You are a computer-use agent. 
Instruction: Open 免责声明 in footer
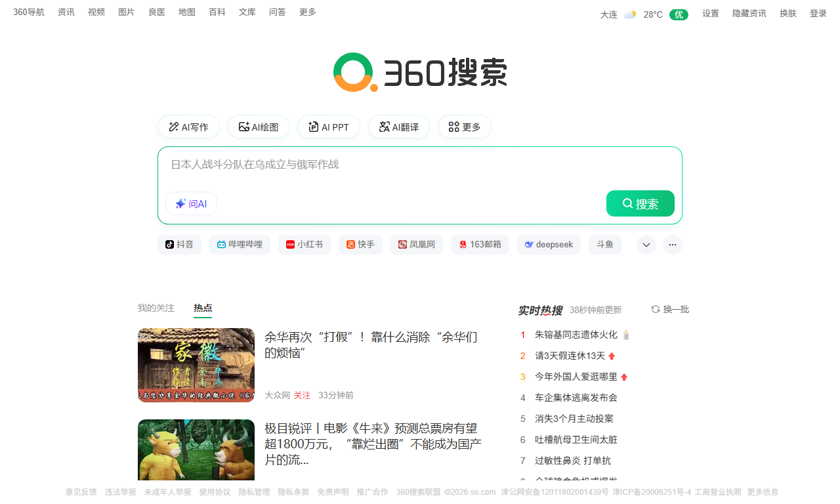(333, 492)
